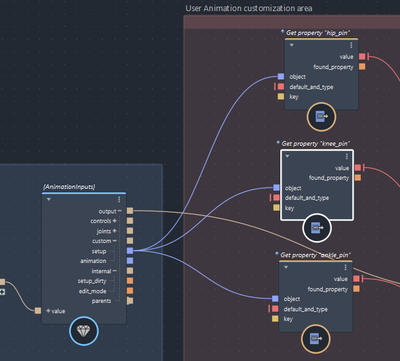Image resolution: width=400 pixels, height=361 pixels.
Task: Click the setup_dirty output port
Action: pyautogui.click(x=130, y=281)
